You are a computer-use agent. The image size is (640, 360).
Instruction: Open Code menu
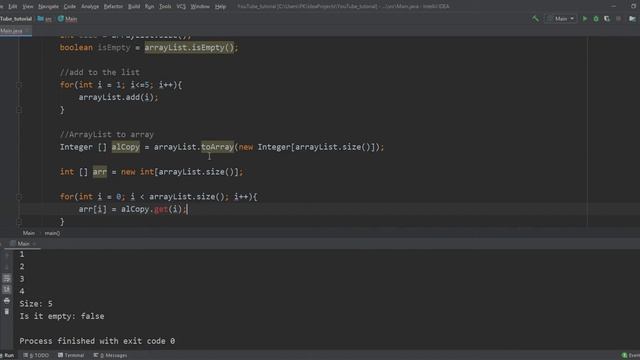point(70,7)
